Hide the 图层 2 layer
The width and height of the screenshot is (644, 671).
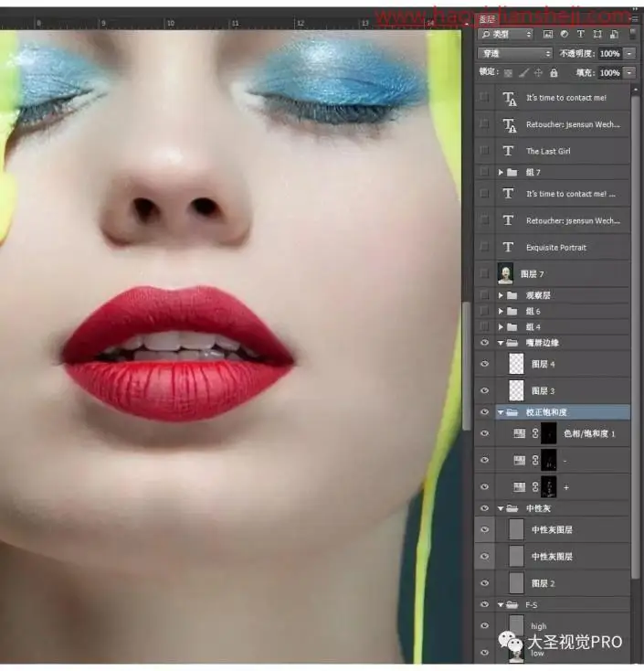click(484, 583)
